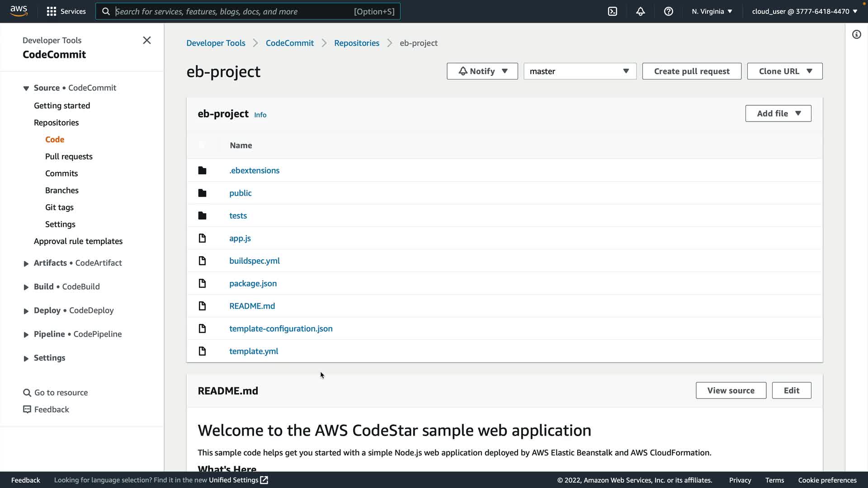
Task: Click the .ebextensions folder icon
Action: pyautogui.click(x=202, y=170)
